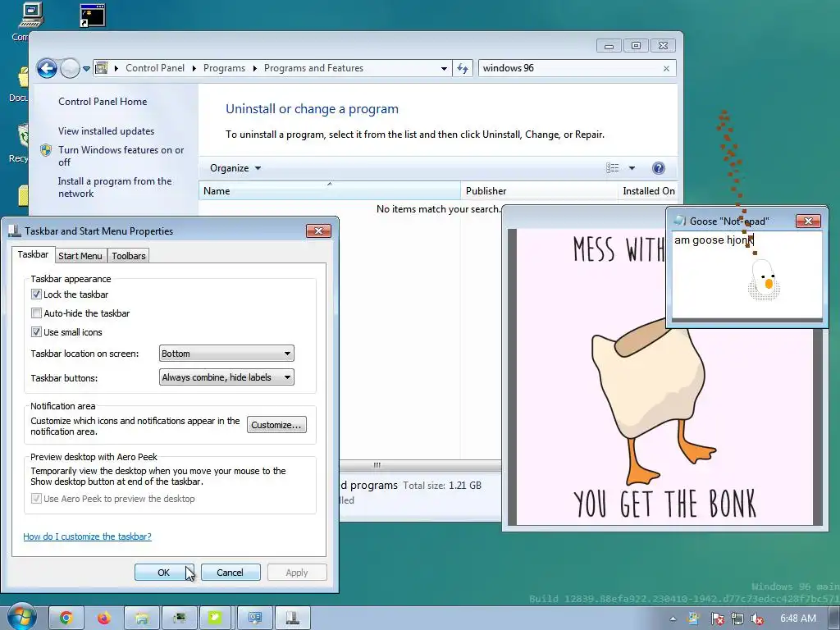The height and width of the screenshot is (630, 840).
Task: Click the Goose Not-epad title bar icon
Action: (x=680, y=221)
